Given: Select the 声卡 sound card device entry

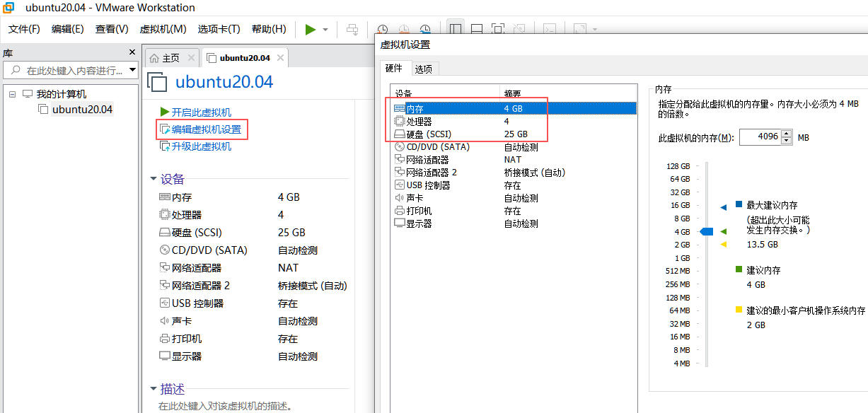Looking at the screenshot, I should click(x=415, y=198).
